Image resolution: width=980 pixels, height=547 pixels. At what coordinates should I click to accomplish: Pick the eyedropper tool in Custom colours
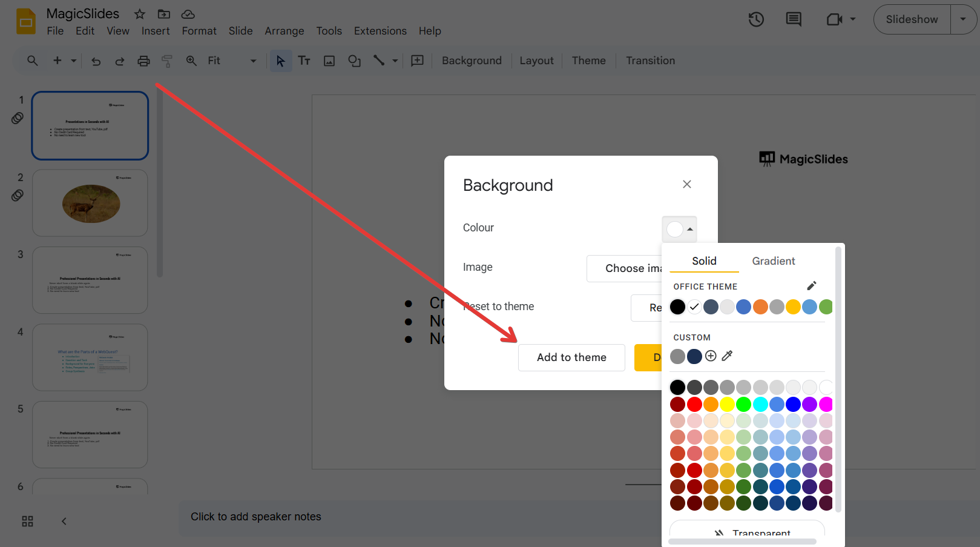pyautogui.click(x=728, y=356)
